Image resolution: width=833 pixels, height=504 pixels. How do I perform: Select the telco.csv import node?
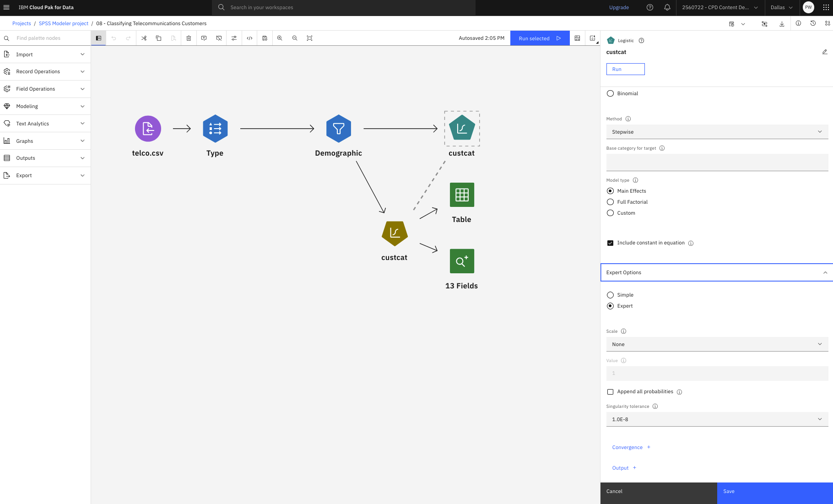click(148, 129)
